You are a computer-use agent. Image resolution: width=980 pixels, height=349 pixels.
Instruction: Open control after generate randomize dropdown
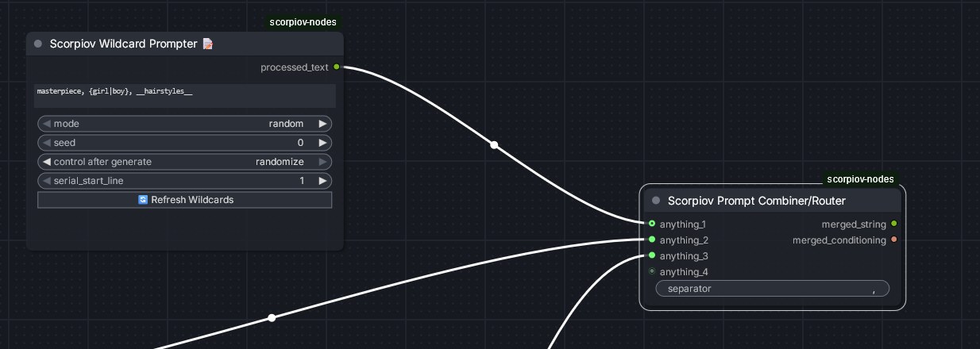pyautogui.click(x=184, y=162)
